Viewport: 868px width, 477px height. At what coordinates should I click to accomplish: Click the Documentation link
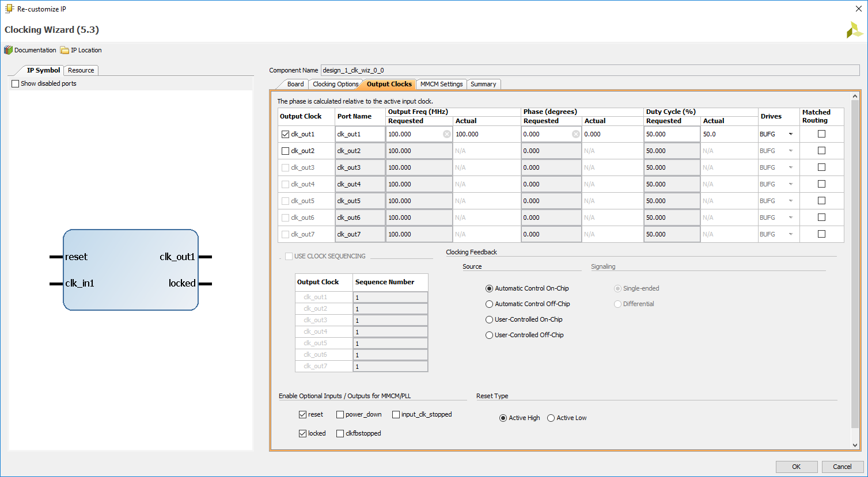(x=35, y=50)
